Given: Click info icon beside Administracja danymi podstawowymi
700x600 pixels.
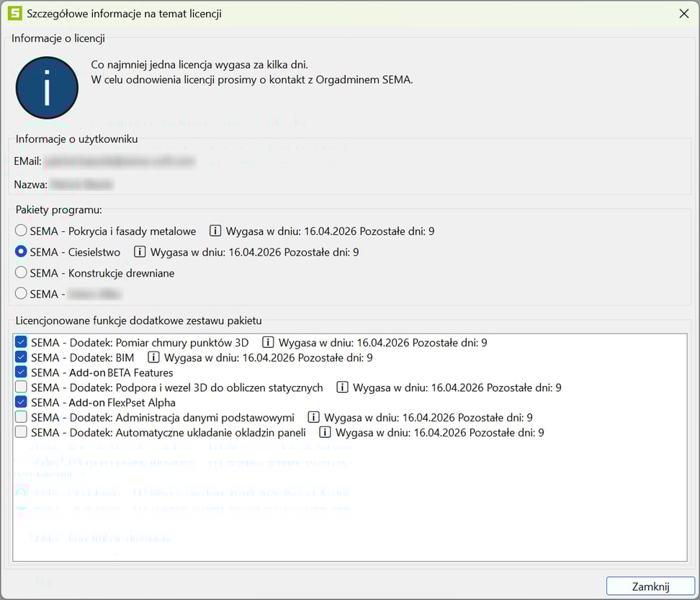Looking at the screenshot, I should pos(313,418).
